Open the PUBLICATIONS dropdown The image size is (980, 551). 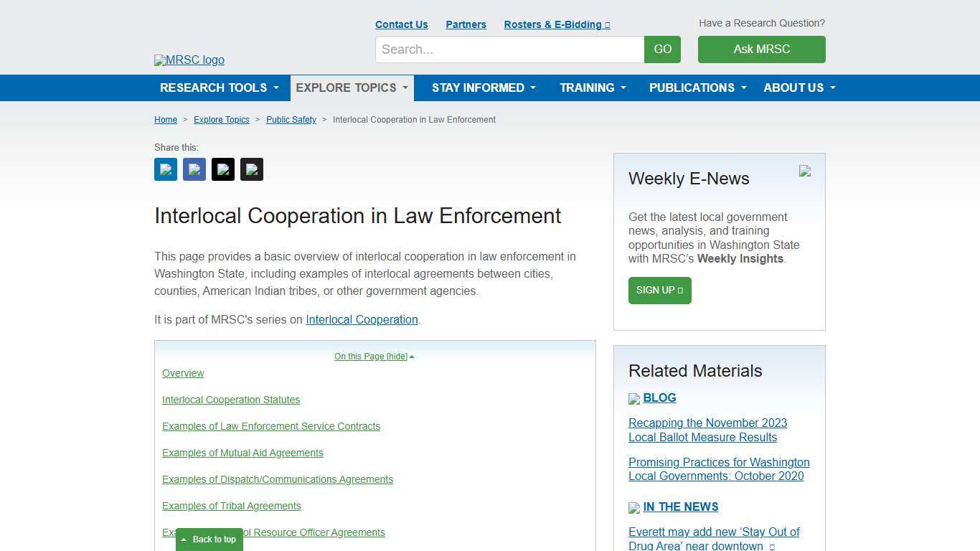tap(697, 88)
